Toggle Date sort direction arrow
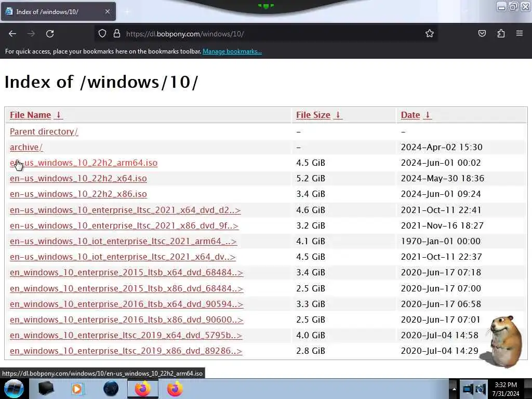 (x=428, y=115)
